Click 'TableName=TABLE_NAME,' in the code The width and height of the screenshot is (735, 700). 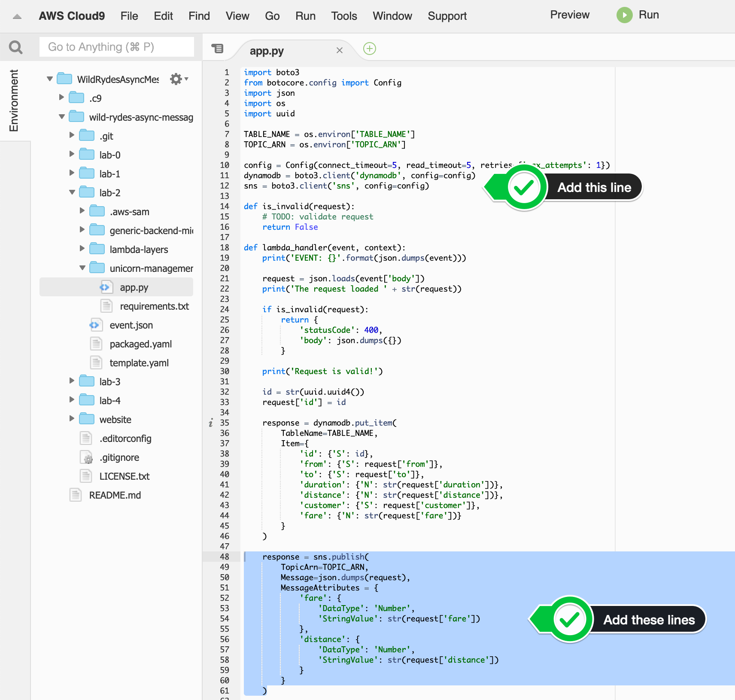[x=329, y=433]
